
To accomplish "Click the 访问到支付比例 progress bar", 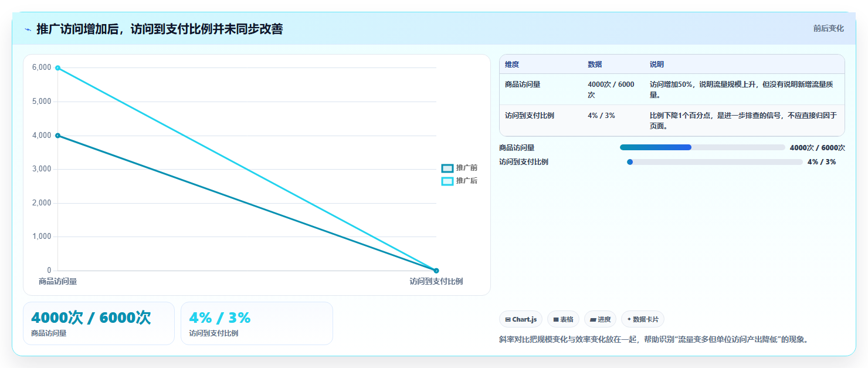I will tap(714, 161).
